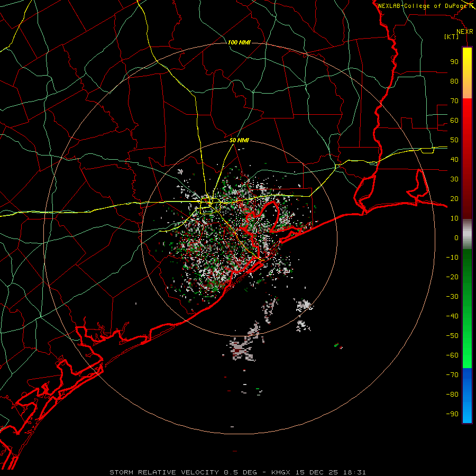Click the yellow segment of the color bar

click(x=467, y=73)
